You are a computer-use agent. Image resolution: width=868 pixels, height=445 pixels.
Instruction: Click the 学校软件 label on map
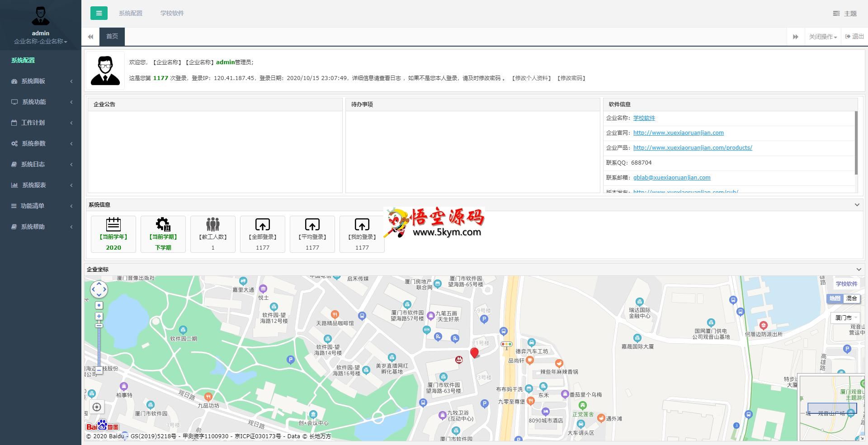[x=846, y=284]
